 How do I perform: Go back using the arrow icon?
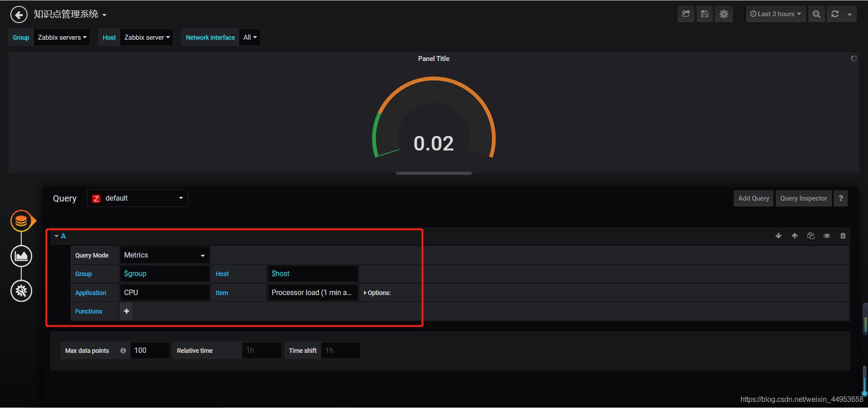point(19,14)
